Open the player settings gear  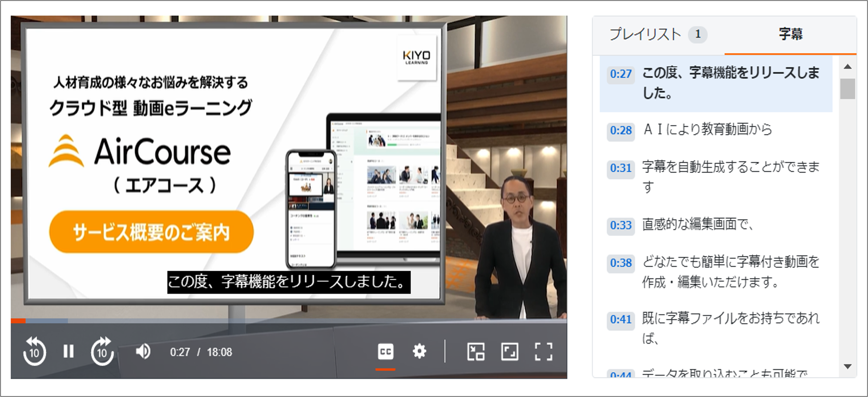419,352
